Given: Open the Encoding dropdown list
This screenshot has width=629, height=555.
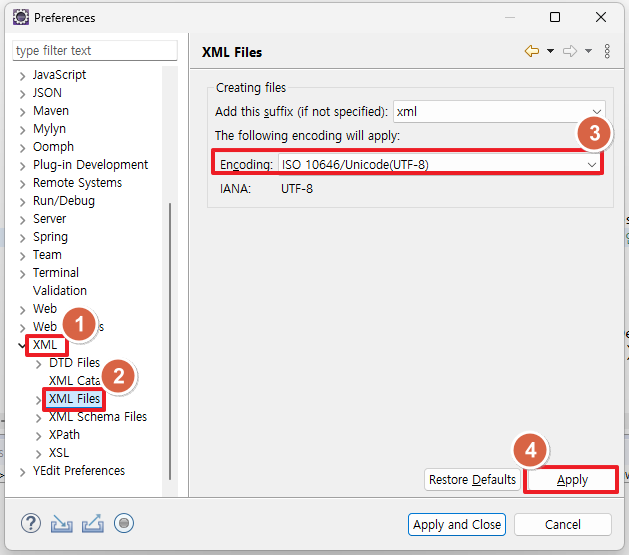Looking at the screenshot, I should (x=592, y=164).
